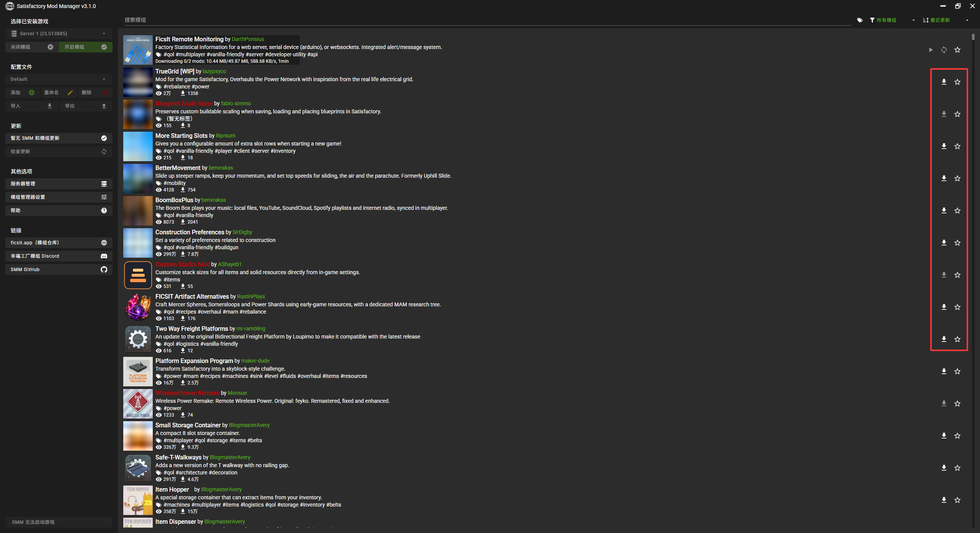Check for updates via 检查更新
The width and height of the screenshot is (980, 533).
(59, 152)
